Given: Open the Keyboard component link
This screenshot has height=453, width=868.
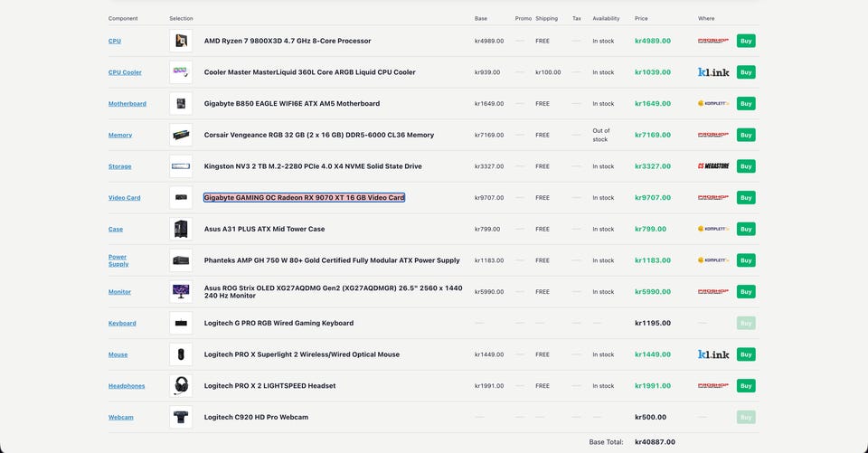Looking at the screenshot, I should tap(122, 324).
